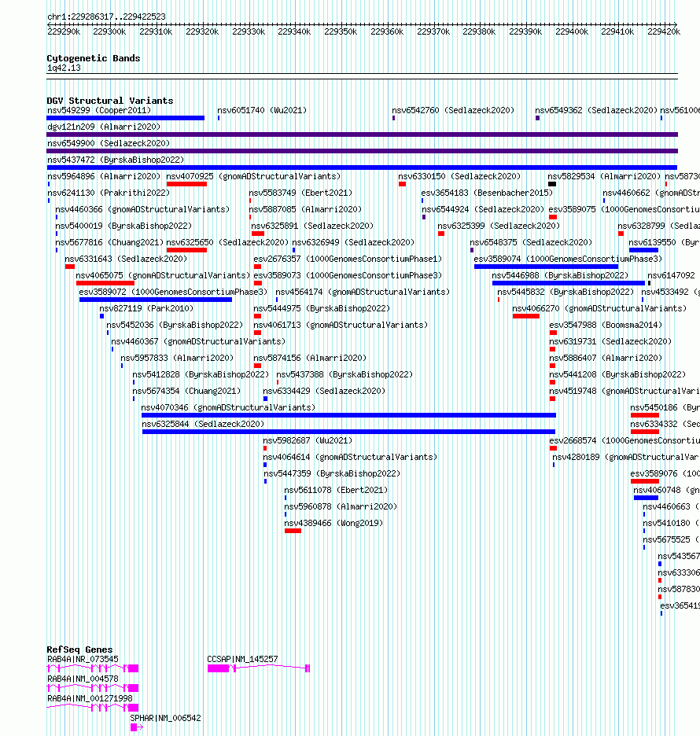The image size is (700, 736).
Task: Click esv3547988 (Boomsma2014) label
Action: (606, 325)
